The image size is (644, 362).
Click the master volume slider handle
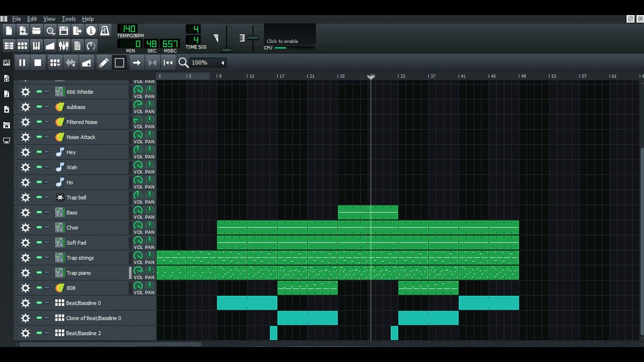226,50
